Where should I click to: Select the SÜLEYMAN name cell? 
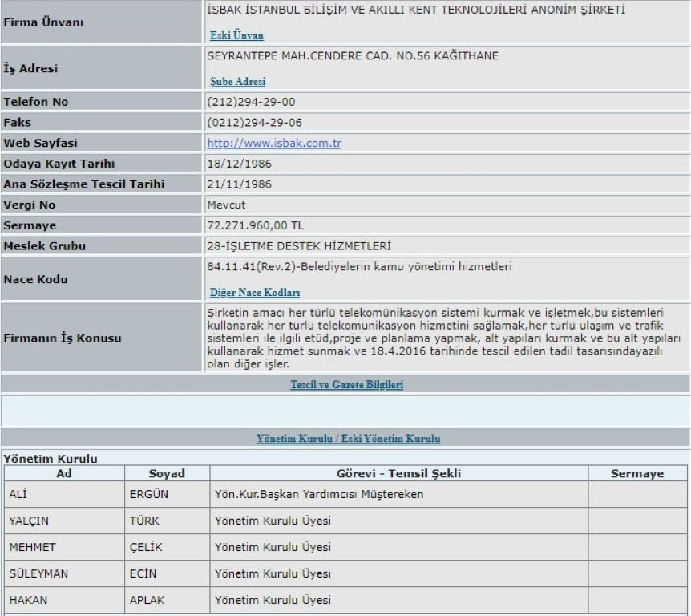click(x=34, y=573)
